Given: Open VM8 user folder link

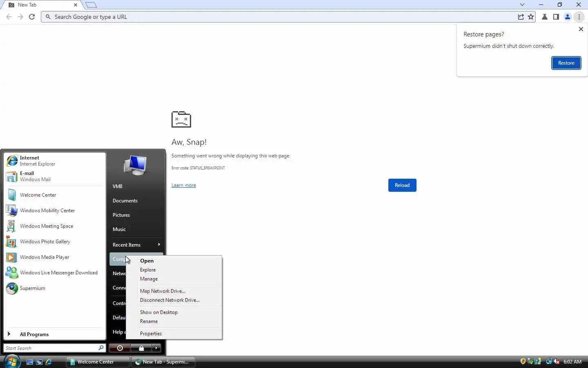Looking at the screenshot, I should point(136,186).
